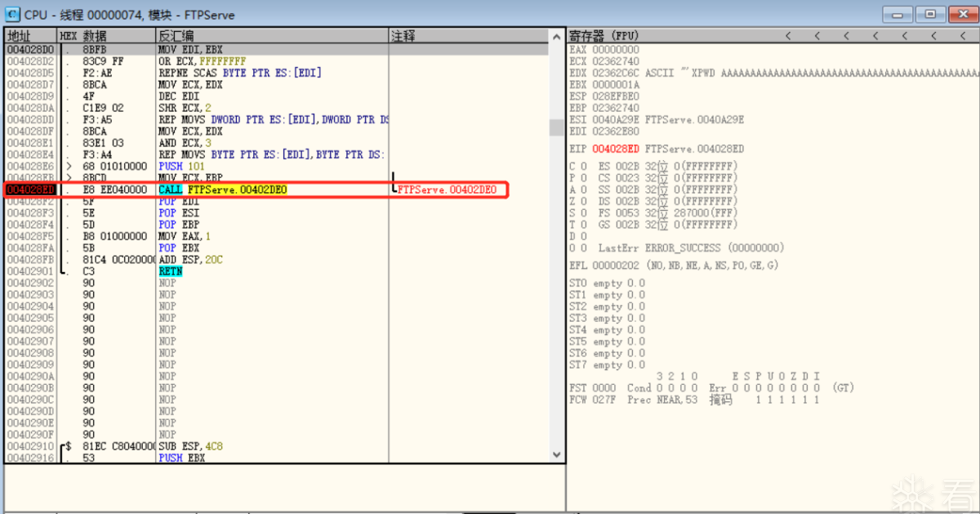This screenshot has width=980, height=514.
Task: Switch register view via 寄存器 (FPU) header
Action: point(604,36)
